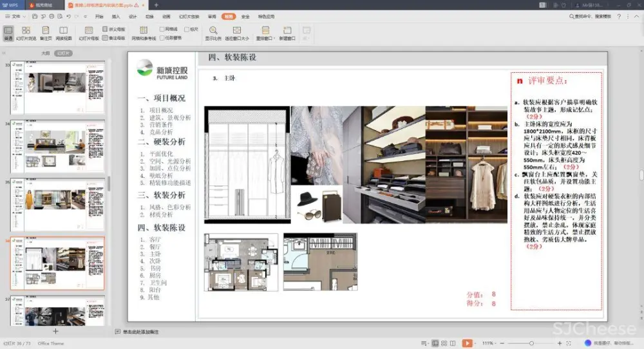Screen dimensions: 644x349
Task: Switch to the Slide Show (幻灯片放映) tab
Action: [x=189, y=16]
